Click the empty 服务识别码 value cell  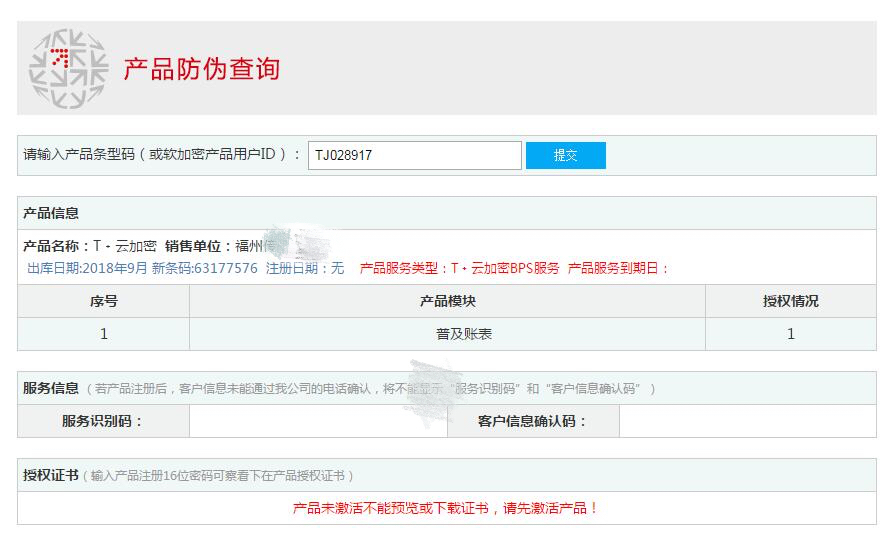click(x=318, y=421)
